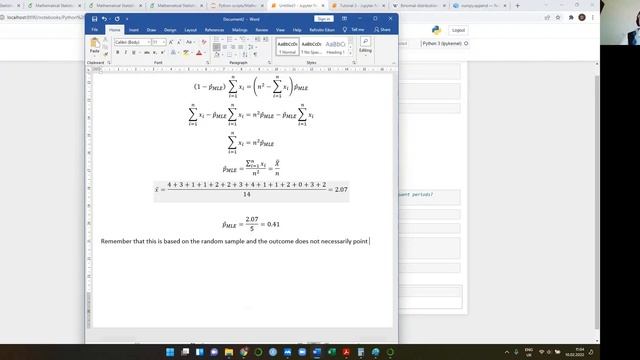This screenshot has width=640, height=360.
Task: Open the View ribbon tab
Action: [280, 30]
